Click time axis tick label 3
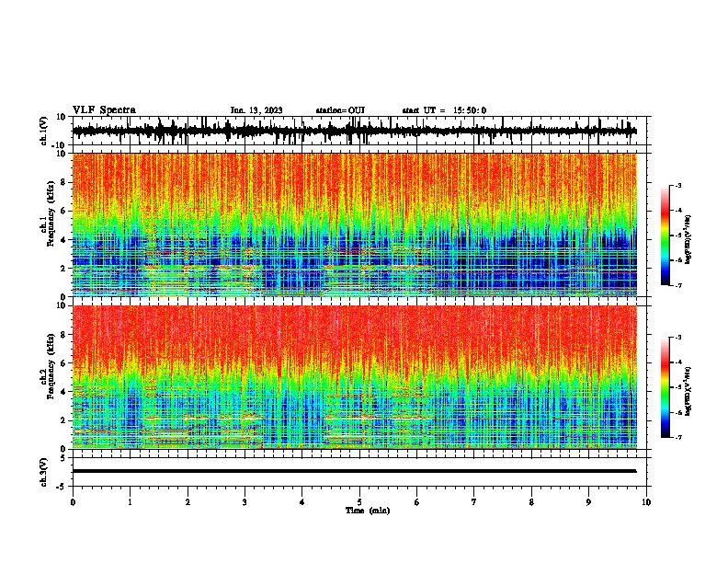Screen dimensions: 728x563 (x=245, y=502)
